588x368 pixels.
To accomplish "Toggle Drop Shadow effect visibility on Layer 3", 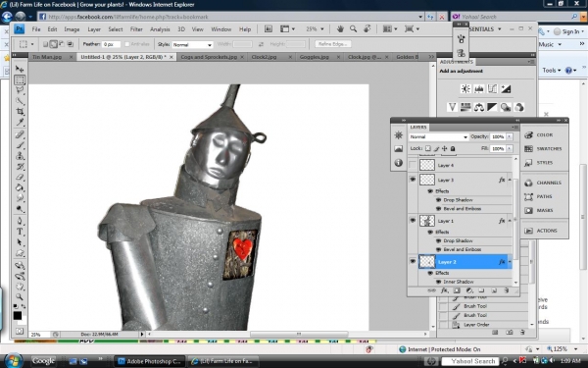I will 438,200.
